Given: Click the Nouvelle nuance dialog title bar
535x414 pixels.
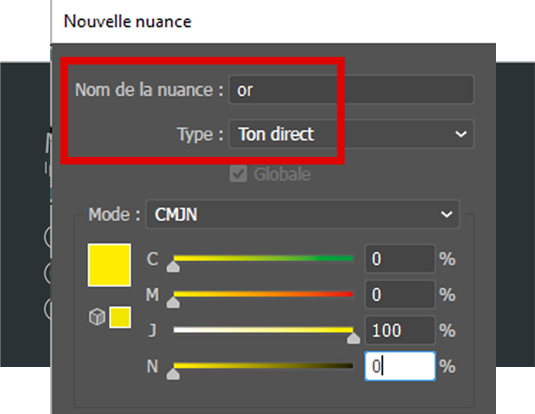Looking at the screenshot, I should [273, 22].
